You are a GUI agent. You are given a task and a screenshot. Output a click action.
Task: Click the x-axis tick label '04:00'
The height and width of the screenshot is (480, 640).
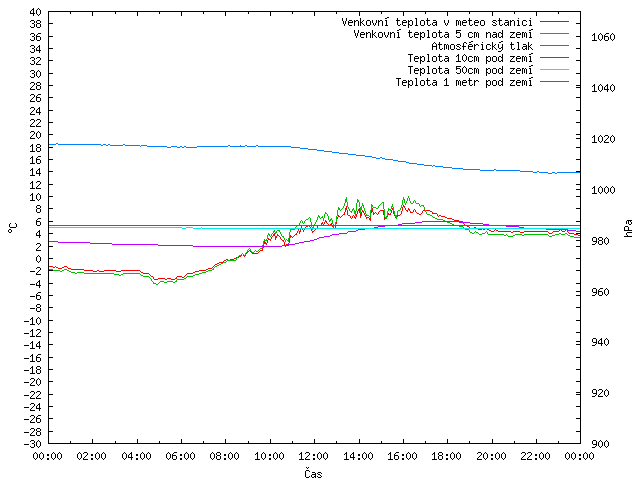click(136, 456)
